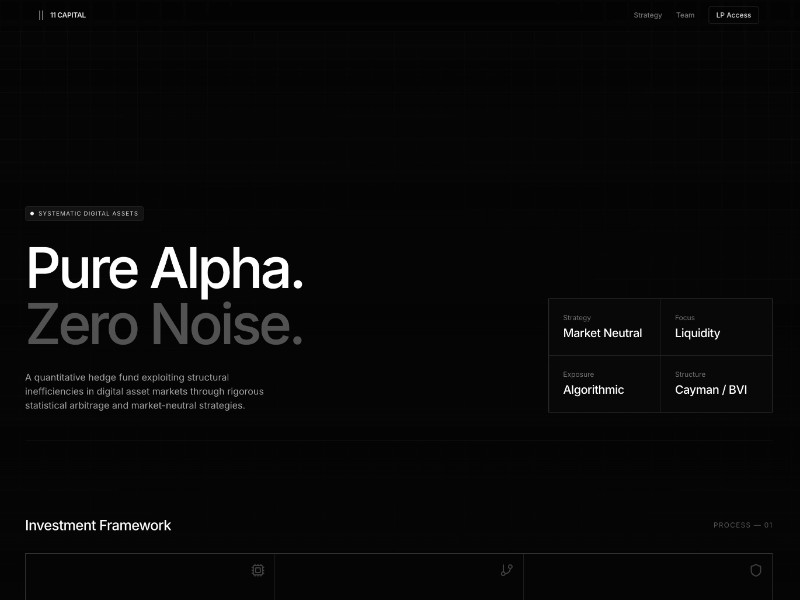Click the git branch icon in middle card
This screenshot has height=600, width=800.
[507, 570]
